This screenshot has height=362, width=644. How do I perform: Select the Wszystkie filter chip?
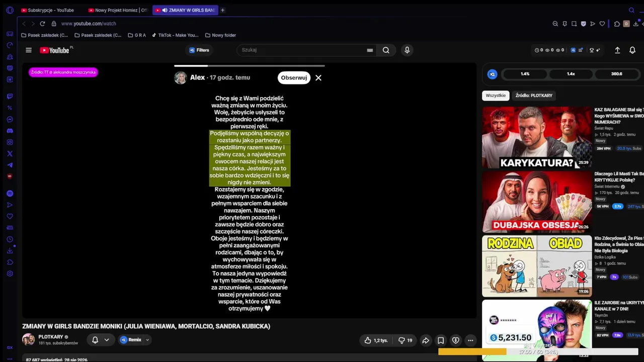click(496, 96)
